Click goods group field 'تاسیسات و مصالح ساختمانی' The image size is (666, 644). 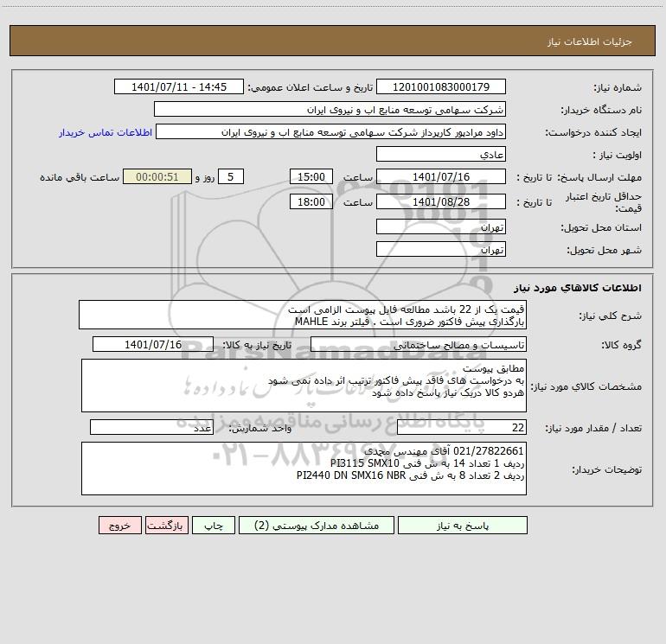pos(419,344)
